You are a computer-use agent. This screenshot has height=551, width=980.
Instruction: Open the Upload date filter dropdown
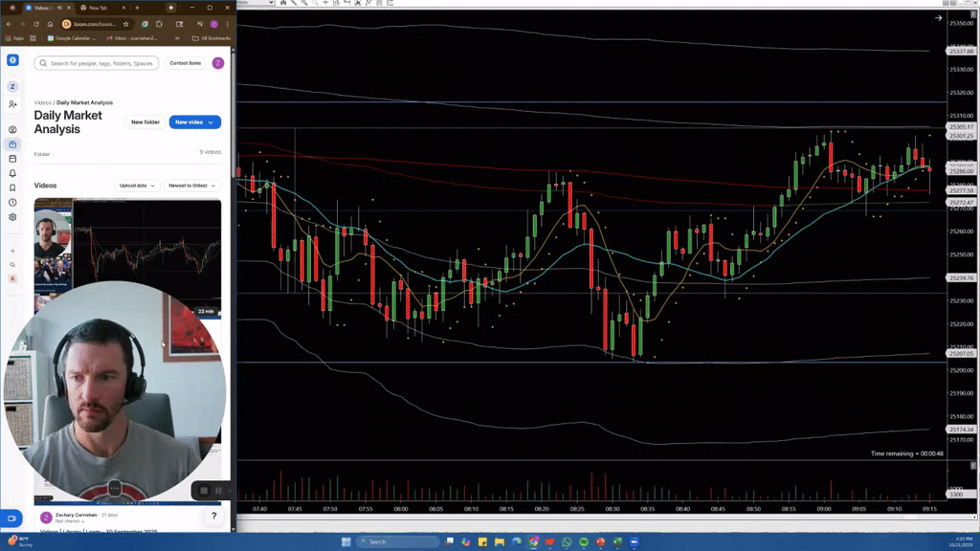[x=135, y=185]
